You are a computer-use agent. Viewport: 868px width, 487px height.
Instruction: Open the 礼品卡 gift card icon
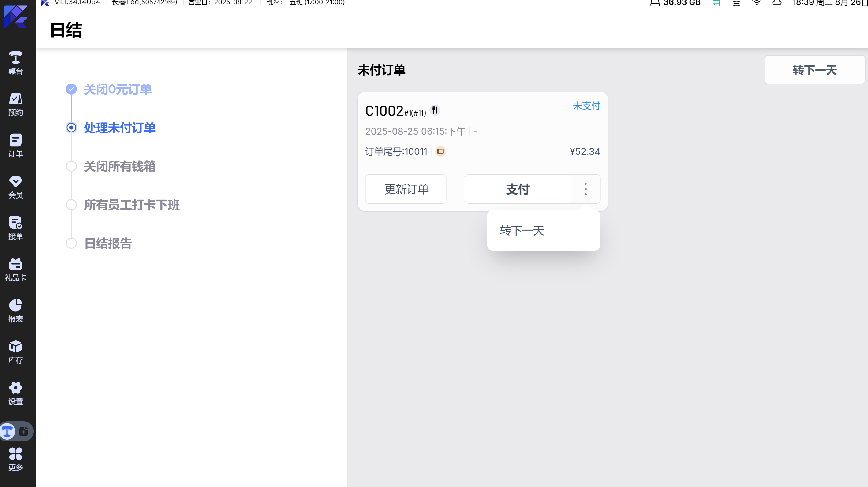pos(16,270)
